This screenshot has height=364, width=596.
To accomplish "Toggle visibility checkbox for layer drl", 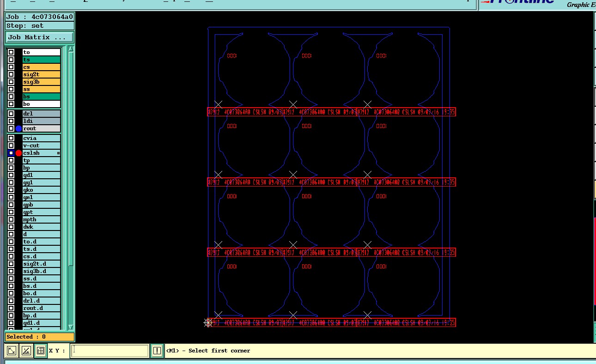I will pyautogui.click(x=11, y=114).
